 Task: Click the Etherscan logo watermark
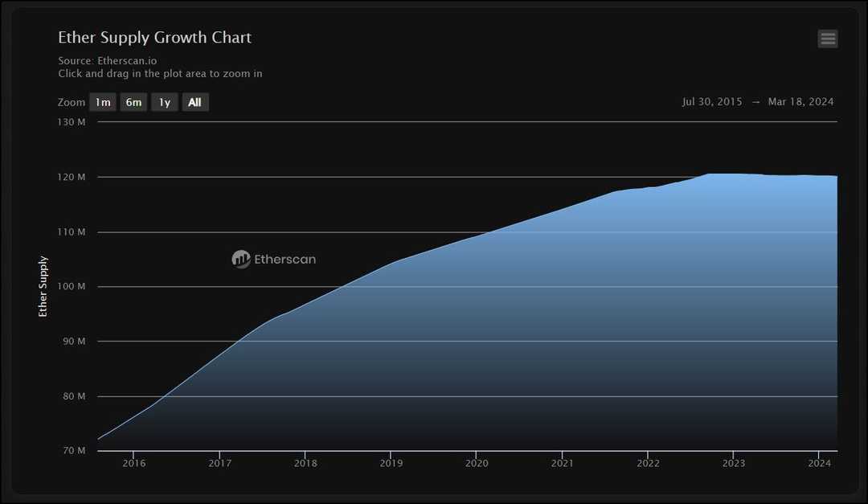[x=273, y=259]
